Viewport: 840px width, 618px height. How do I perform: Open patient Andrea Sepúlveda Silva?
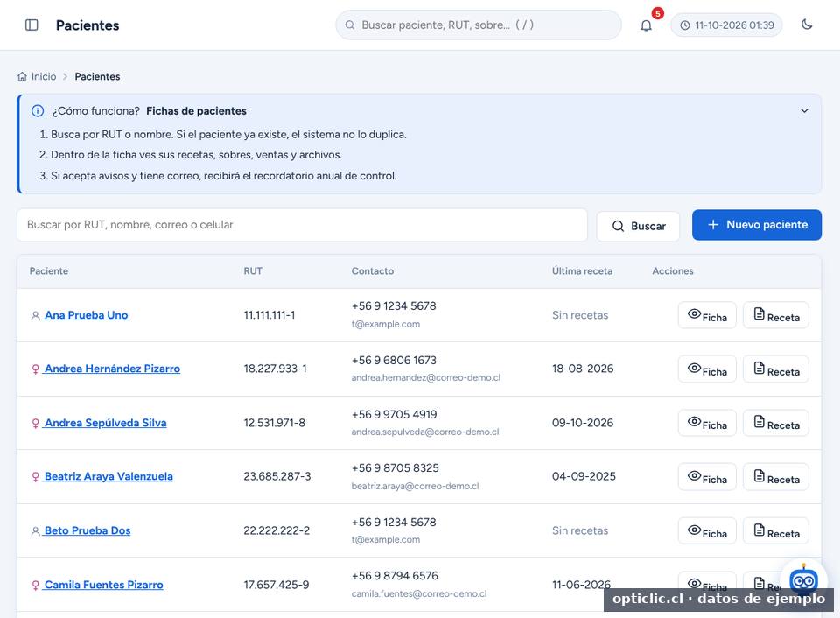105,423
